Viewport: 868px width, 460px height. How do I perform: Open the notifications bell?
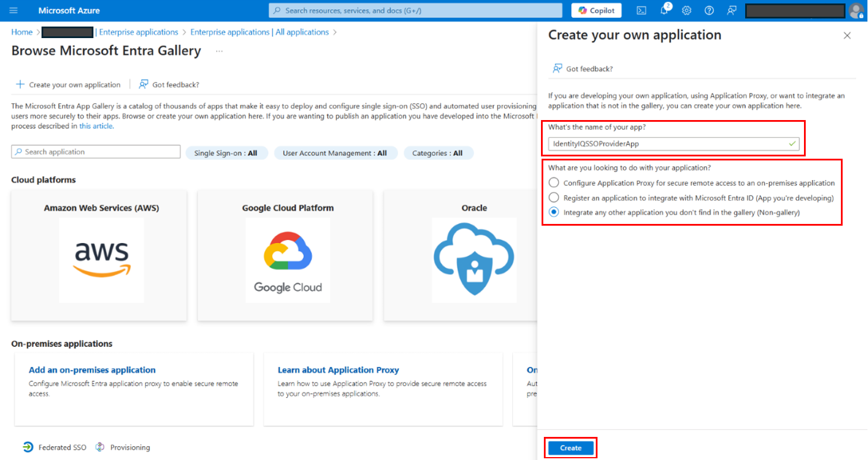[x=664, y=10]
